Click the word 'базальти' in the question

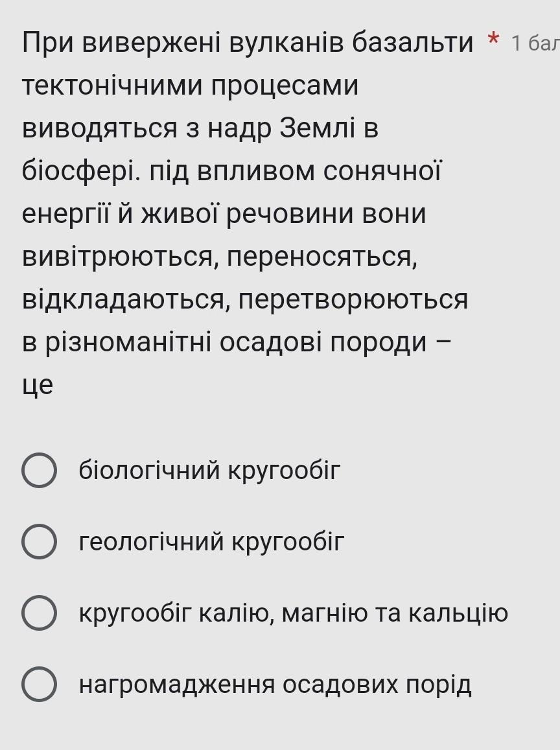coord(413,43)
